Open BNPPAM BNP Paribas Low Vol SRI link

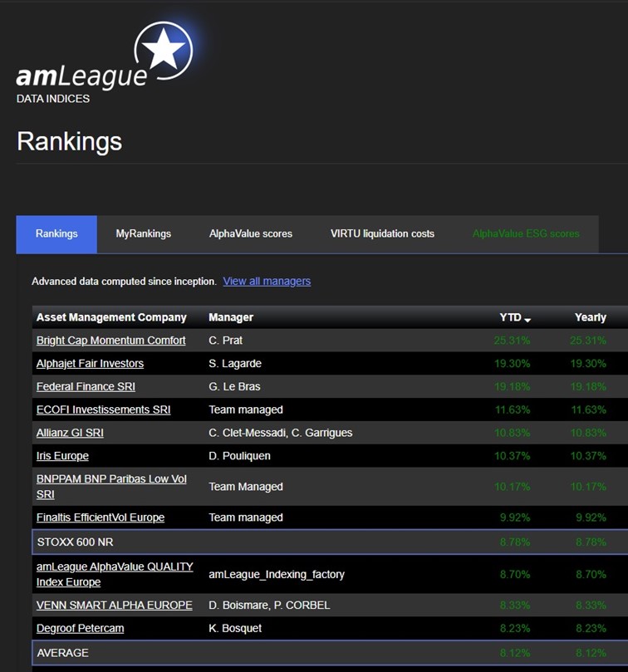point(111,487)
